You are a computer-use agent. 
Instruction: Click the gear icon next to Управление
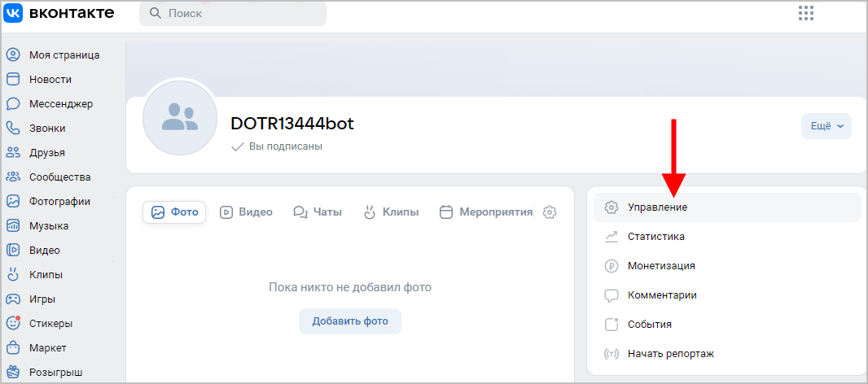tap(612, 207)
